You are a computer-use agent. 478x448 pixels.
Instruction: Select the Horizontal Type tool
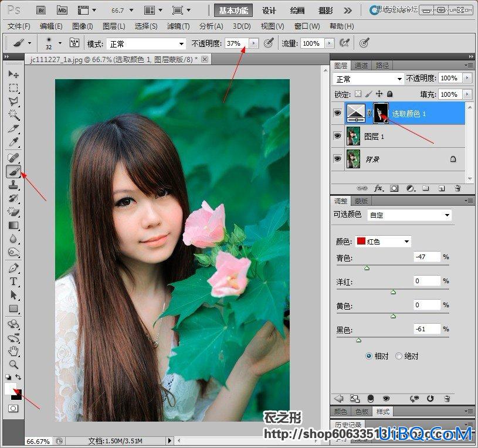pos(13,281)
